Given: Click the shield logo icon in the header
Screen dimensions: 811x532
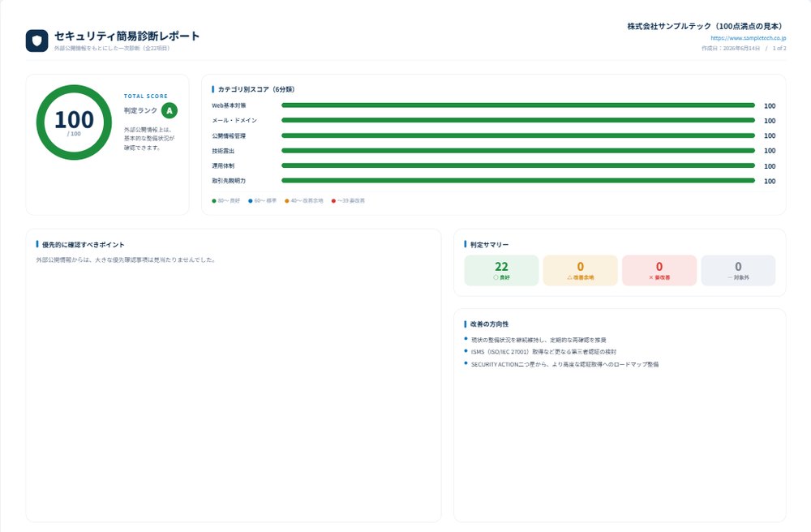Looking at the screenshot, I should pos(36,41).
